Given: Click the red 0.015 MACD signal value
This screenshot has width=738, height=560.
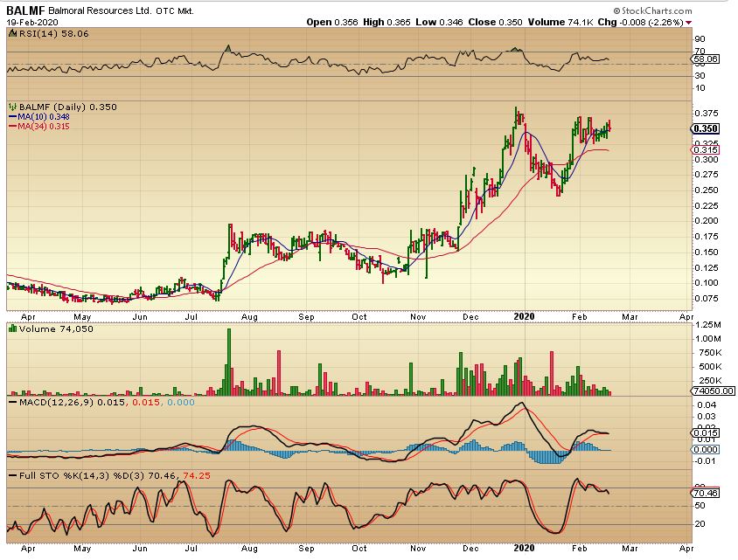Looking at the screenshot, I should click(146, 403).
